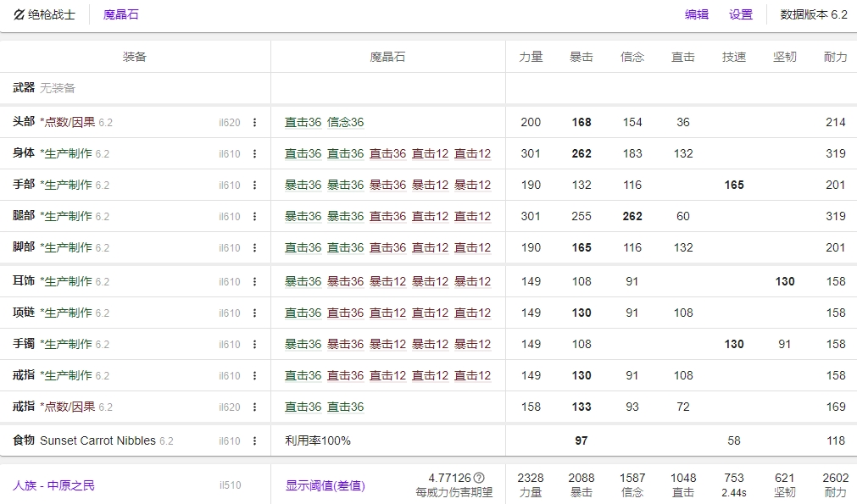Viewport: 857px width, 504px height.
Task: Open the options menu for 头部 gear row
Action: 253,121
